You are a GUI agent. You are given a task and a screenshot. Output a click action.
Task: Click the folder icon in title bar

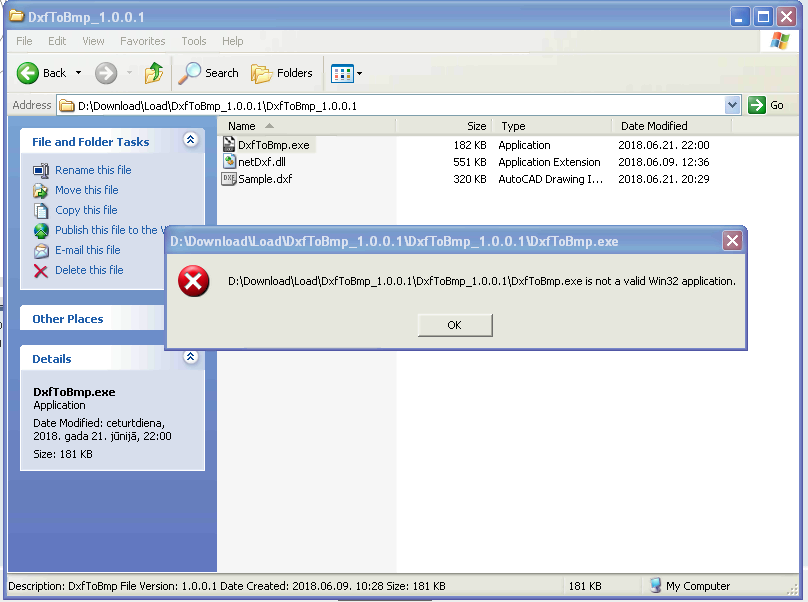click(16, 16)
